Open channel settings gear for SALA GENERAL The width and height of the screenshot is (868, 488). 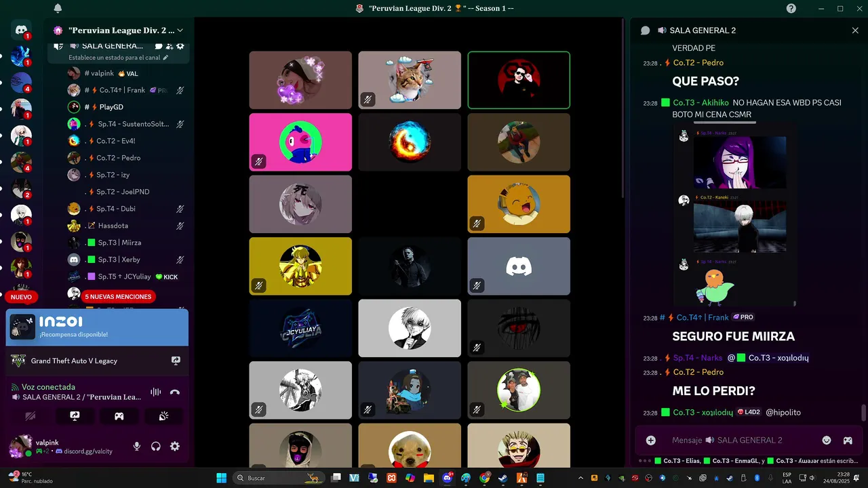(x=180, y=46)
